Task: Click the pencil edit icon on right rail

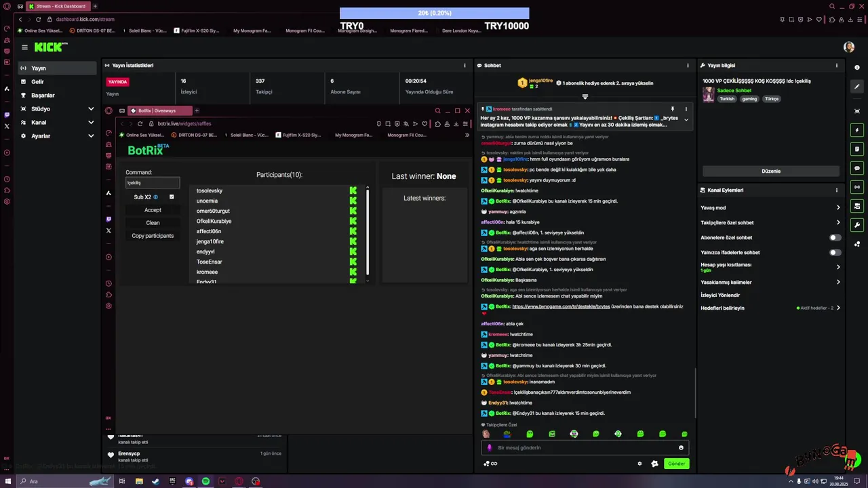Action: point(857,87)
